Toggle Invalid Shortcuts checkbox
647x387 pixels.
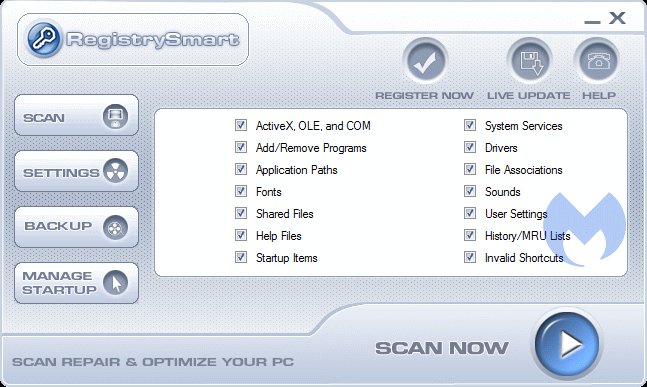[470, 257]
